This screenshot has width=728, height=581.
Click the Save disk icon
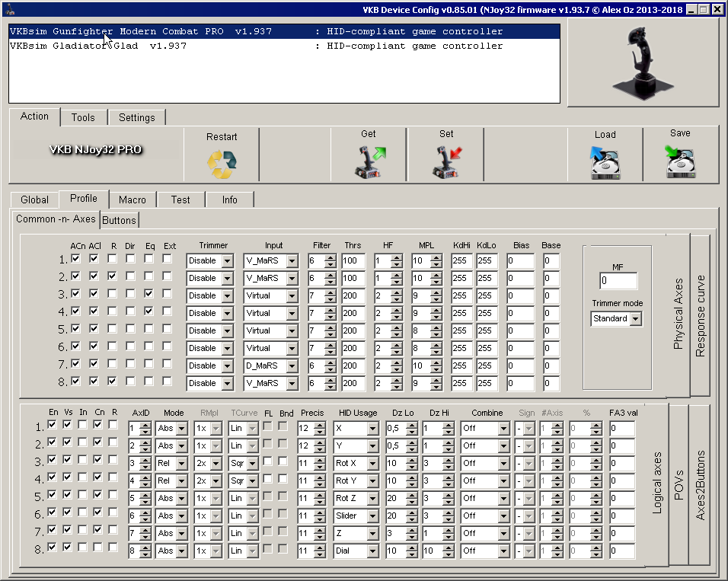[680, 161]
